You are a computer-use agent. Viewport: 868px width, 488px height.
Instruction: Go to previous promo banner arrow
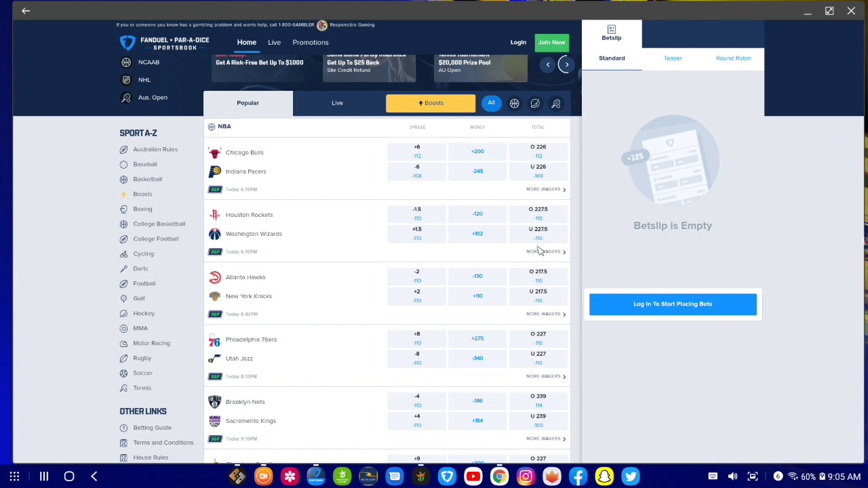pos(548,64)
